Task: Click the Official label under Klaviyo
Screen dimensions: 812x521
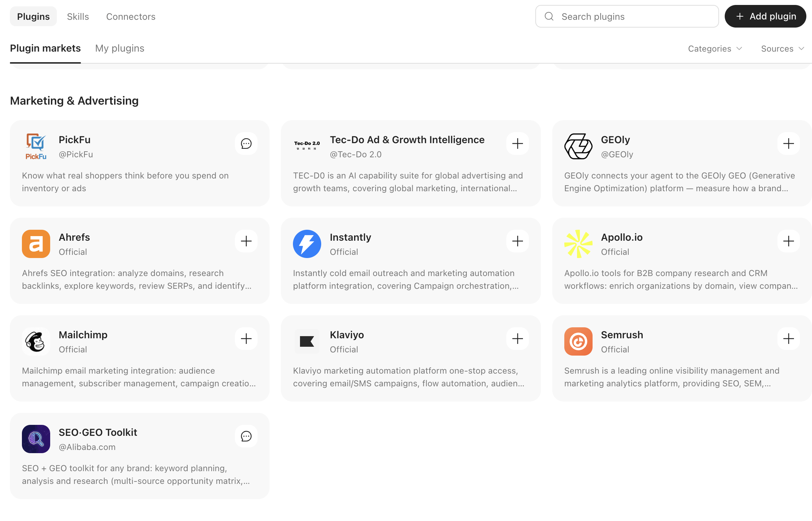Action: pos(344,350)
